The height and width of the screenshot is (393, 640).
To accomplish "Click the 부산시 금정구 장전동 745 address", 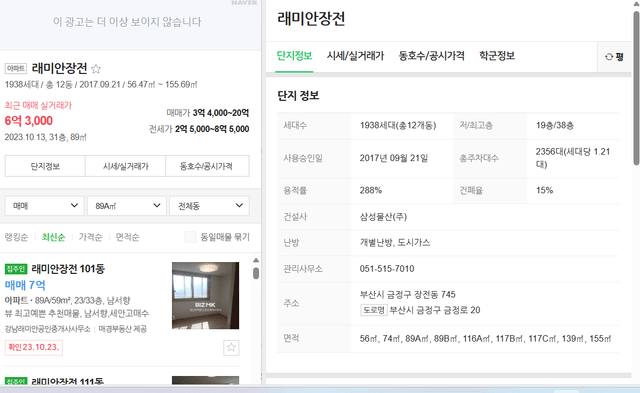I will [407, 295].
